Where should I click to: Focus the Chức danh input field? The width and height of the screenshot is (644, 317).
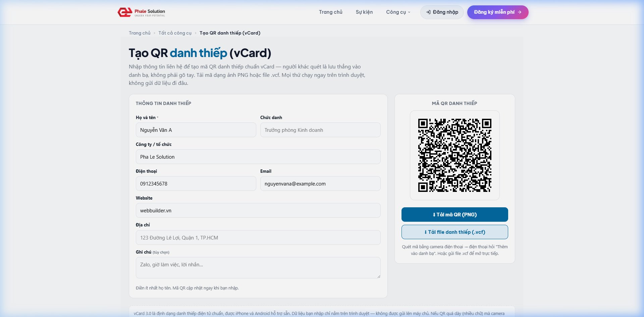pyautogui.click(x=320, y=130)
